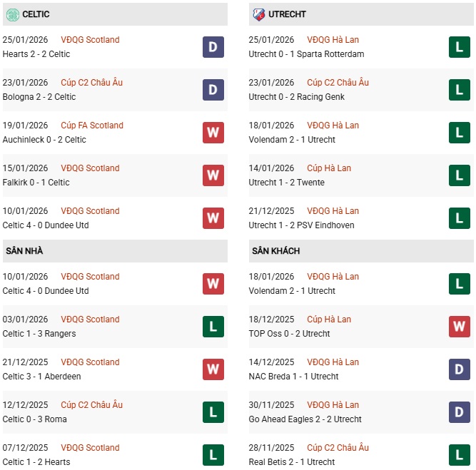Open VĐQG Hà Lan link for PSV Eindhoven match

[333, 211]
